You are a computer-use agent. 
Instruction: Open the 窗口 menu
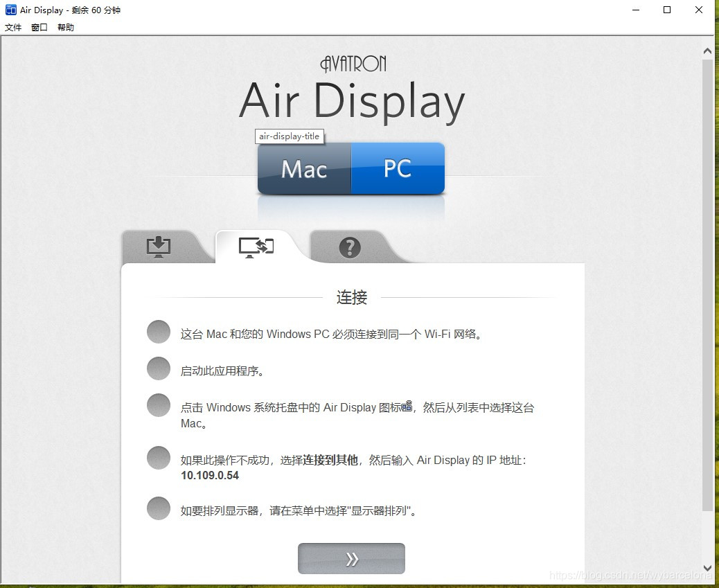click(x=39, y=28)
